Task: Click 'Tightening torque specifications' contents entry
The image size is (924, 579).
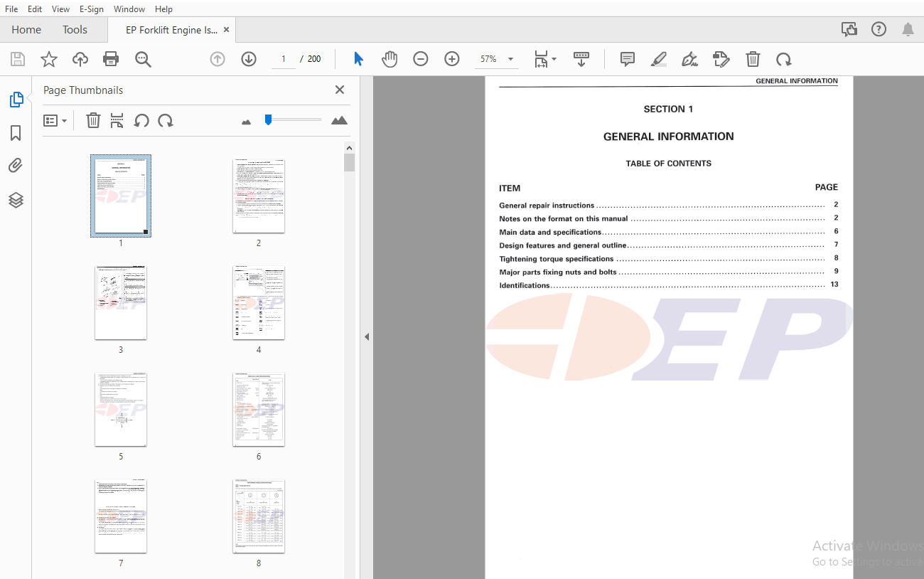Action: click(x=557, y=259)
